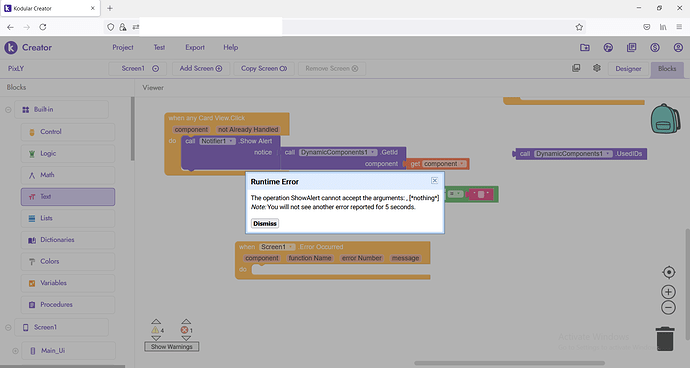Collapse the Screen1 tree section
Screen dimensions: 690x368
tap(8, 328)
